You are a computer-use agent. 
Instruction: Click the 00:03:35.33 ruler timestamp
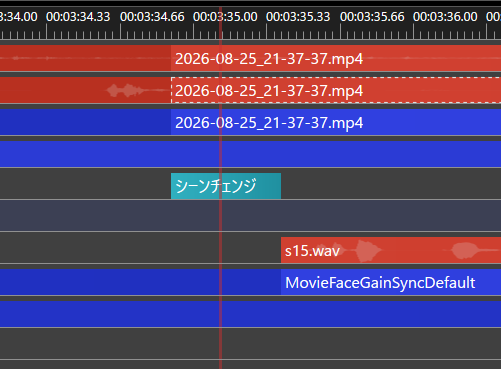298,17
